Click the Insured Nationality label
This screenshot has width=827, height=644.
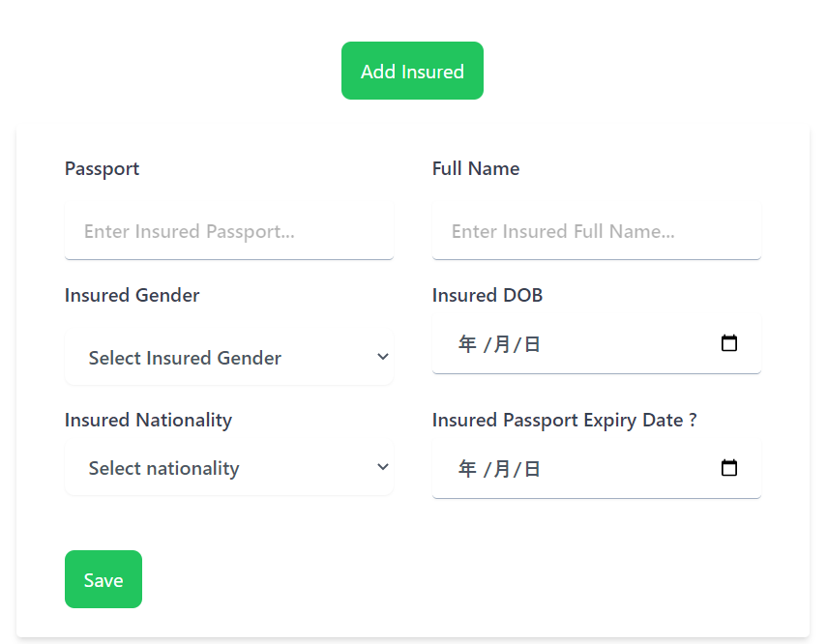[x=148, y=421]
